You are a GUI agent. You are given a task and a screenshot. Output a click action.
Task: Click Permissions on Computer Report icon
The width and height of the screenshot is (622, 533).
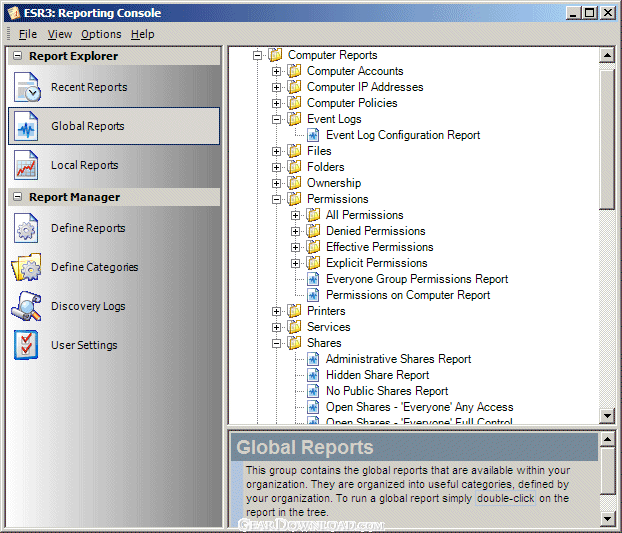tap(313, 295)
